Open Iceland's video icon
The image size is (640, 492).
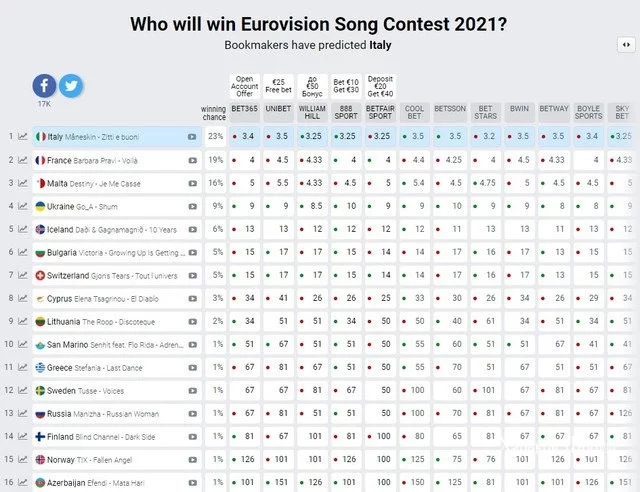[x=192, y=229]
